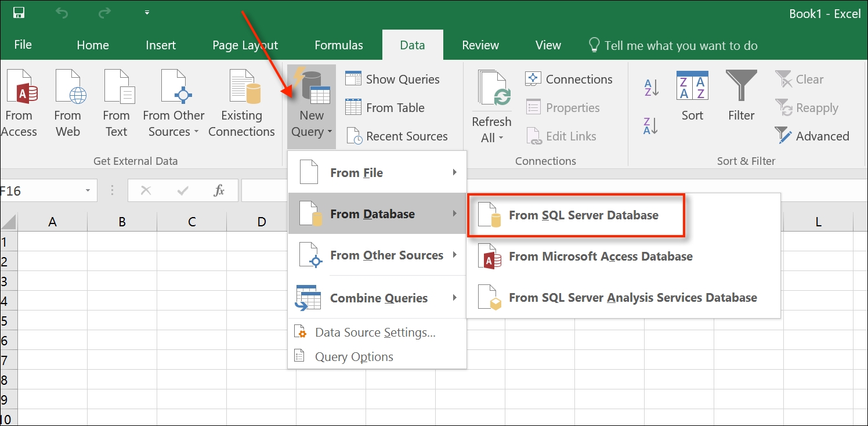The height and width of the screenshot is (426, 868).
Task: Click the New Query dropdown button
Action: click(x=312, y=106)
